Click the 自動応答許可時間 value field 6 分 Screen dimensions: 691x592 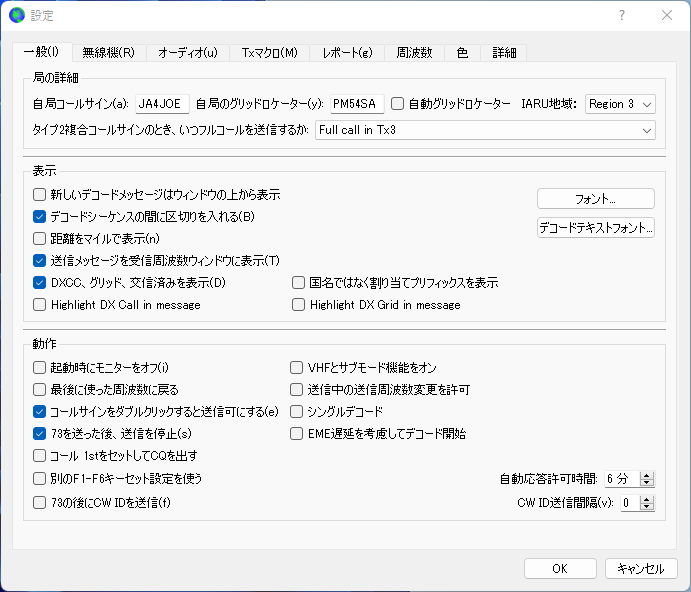pyautogui.click(x=622, y=479)
